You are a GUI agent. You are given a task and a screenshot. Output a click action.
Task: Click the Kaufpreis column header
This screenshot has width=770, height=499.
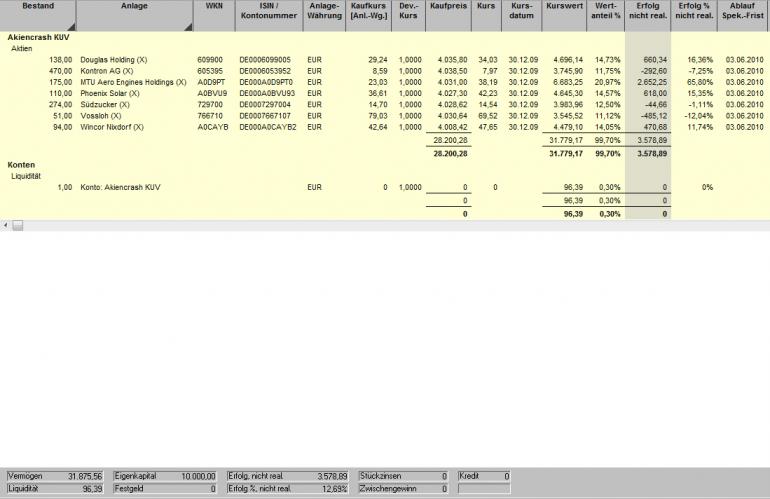pyautogui.click(x=448, y=15)
